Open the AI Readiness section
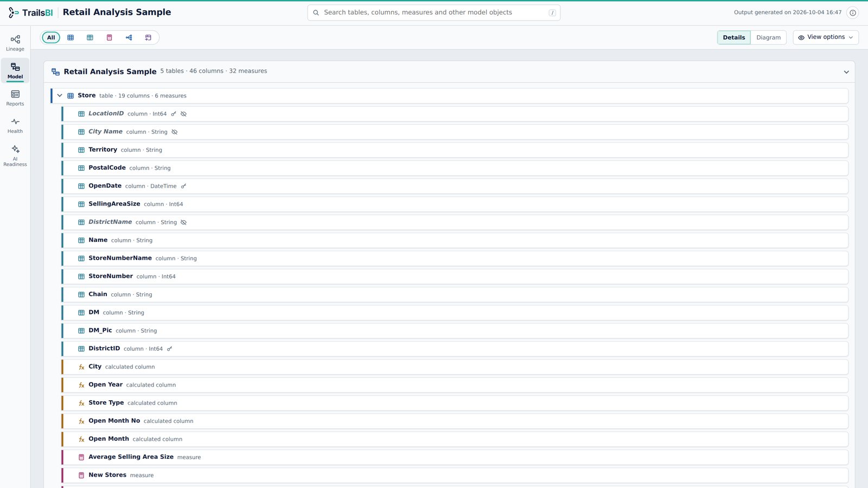 15,156
